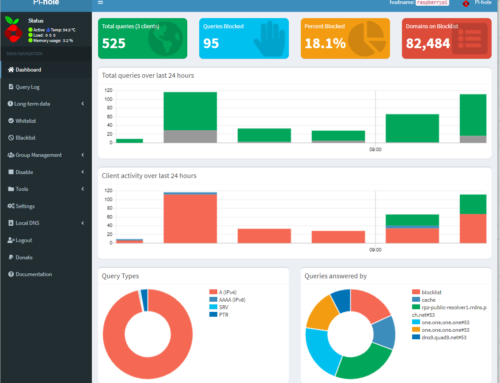Click the globe icon on Total queries card
This screenshot has width=500, height=383.
click(x=165, y=38)
